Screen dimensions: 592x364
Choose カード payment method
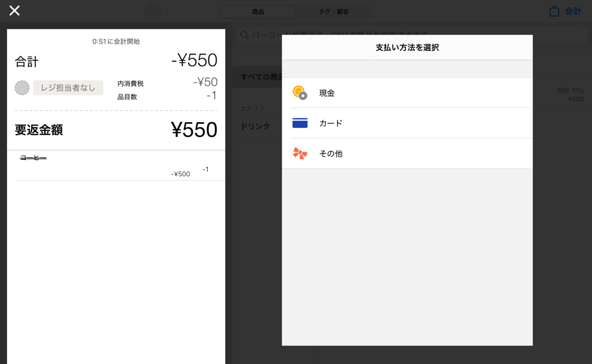coord(407,123)
